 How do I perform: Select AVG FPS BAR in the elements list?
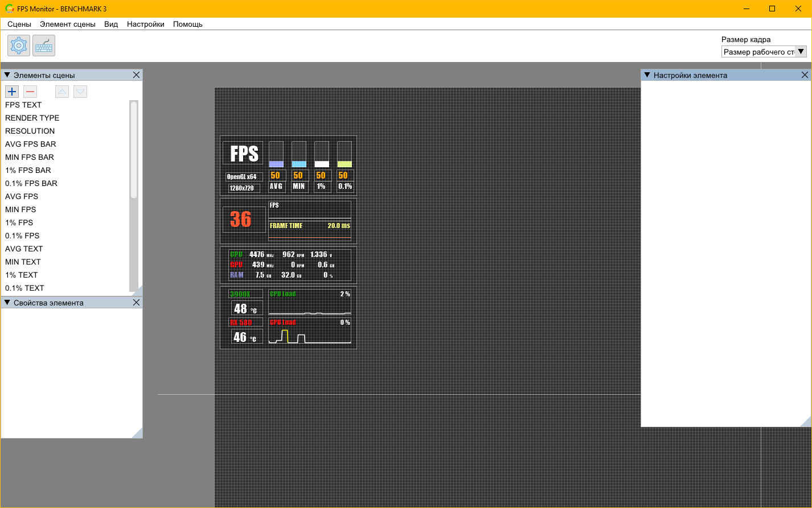click(x=31, y=144)
